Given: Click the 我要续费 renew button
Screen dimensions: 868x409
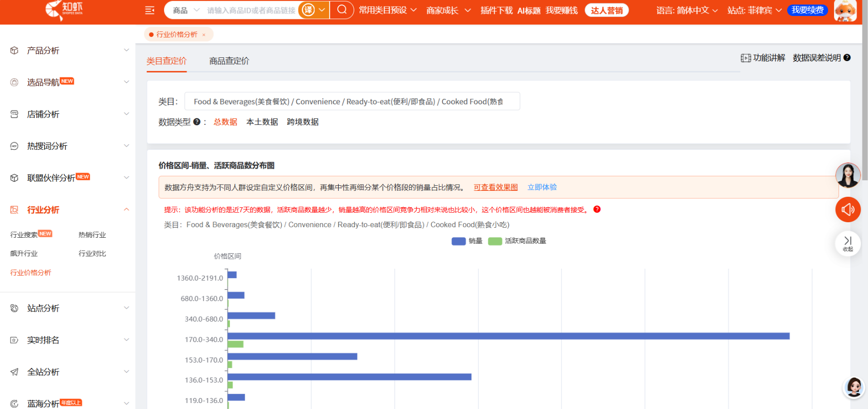Looking at the screenshot, I should (x=807, y=10).
